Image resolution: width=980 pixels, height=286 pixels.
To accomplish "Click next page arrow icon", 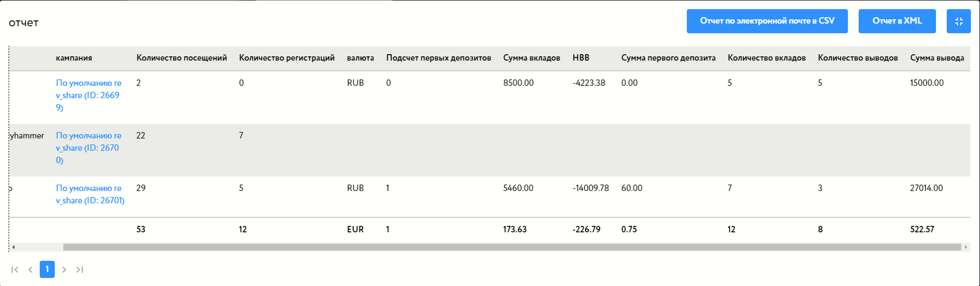I will pyautogui.click(x=64, y=269).
